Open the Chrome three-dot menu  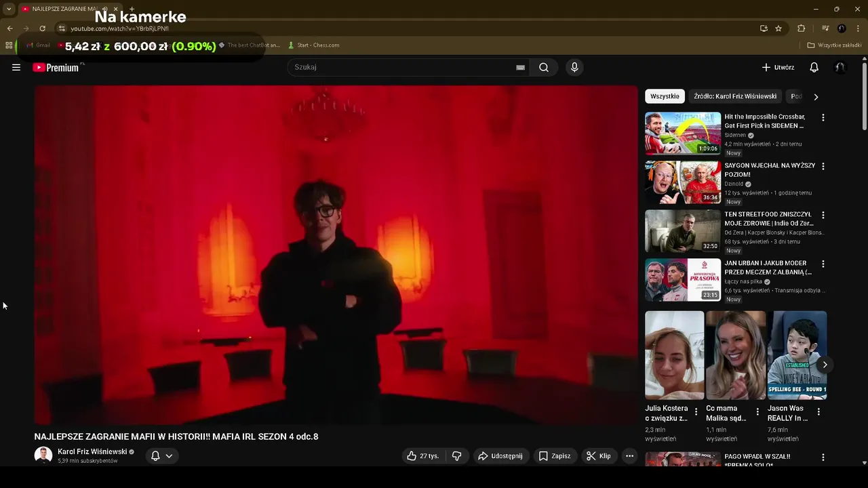859,28
